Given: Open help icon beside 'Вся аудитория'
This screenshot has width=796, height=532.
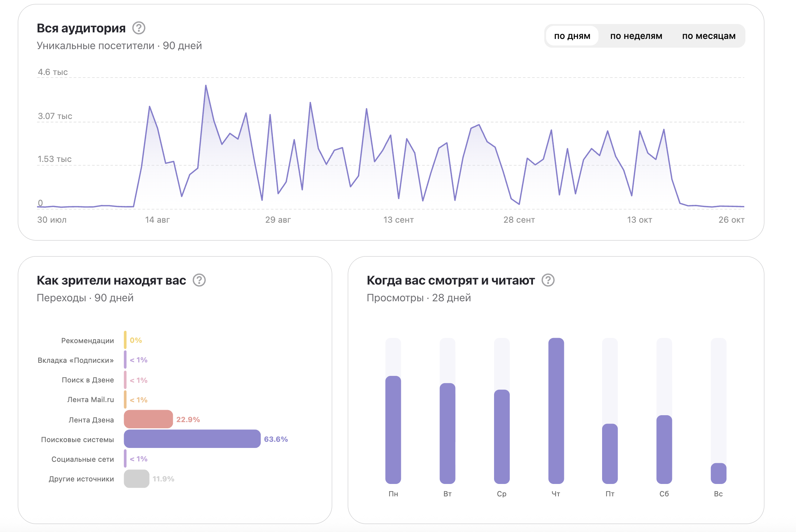Looking at the screenshot, I should point(139,28).
